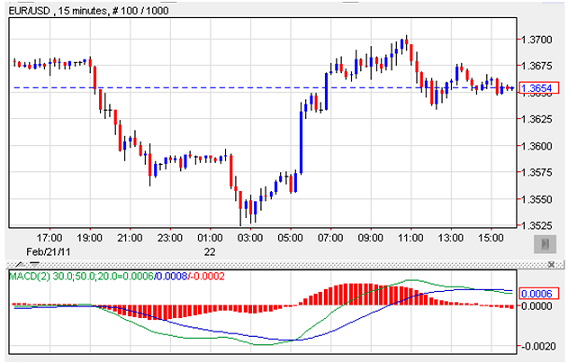Close the MACD indicator panel
Viewport: 568px width, 364px height.
[551, 264]
